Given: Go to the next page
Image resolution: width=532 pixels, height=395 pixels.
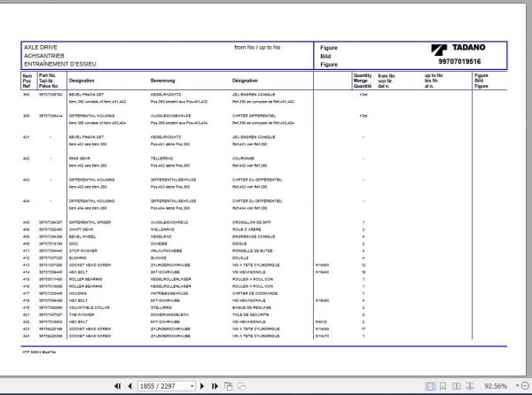Looking at the screenshot, I should (x=202, y=386).
